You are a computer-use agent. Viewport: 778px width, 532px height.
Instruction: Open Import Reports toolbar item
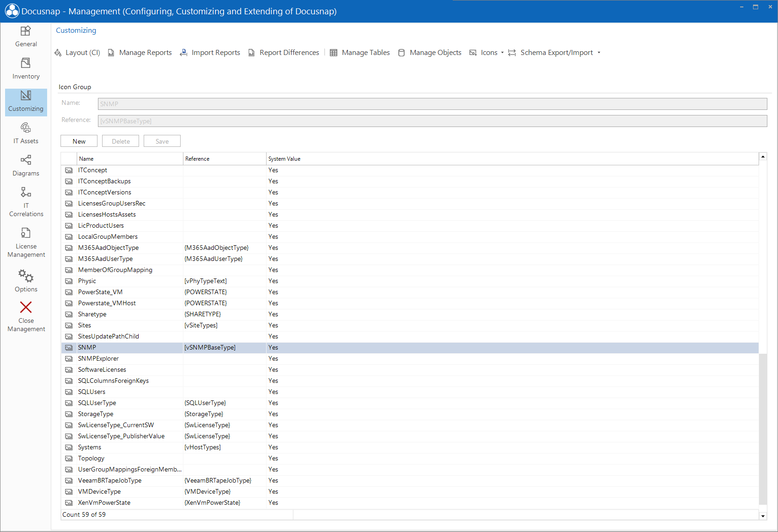pyautogui.click(x=210, y=53)
